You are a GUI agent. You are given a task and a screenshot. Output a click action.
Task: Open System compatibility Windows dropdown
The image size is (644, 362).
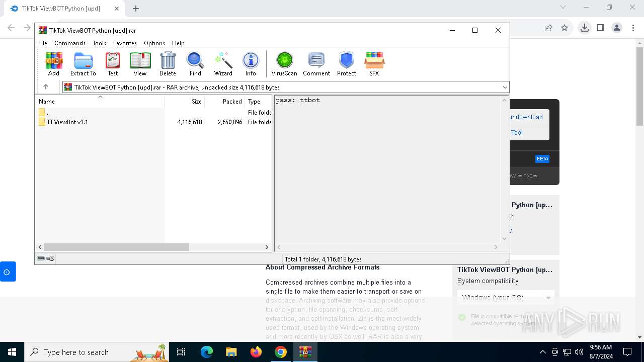click(506, 298)
